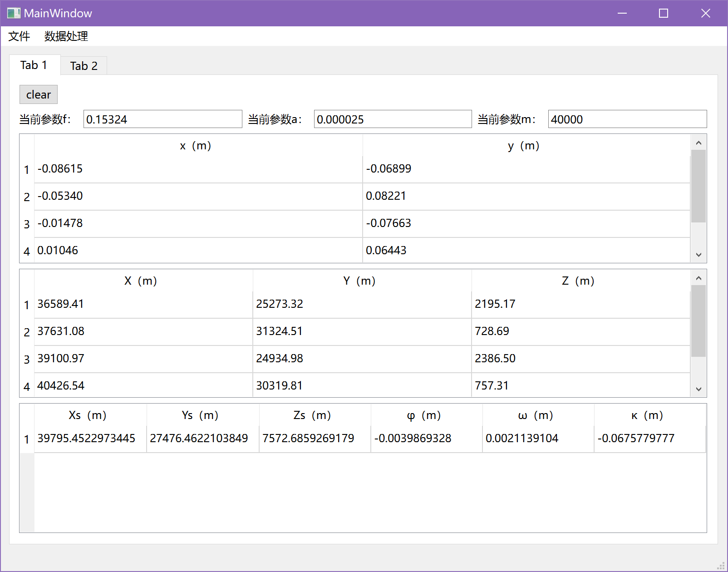Click scroll-up arrow of the x y table
Screen dimensions: 728x572
coord(698,143)
